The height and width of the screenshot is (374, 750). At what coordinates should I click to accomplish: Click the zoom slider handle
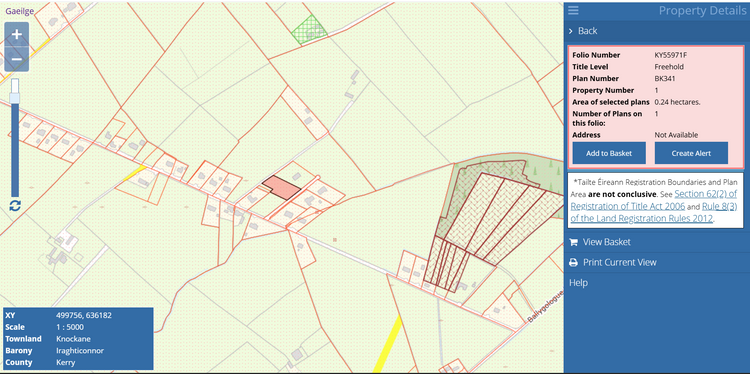point(15,97)
